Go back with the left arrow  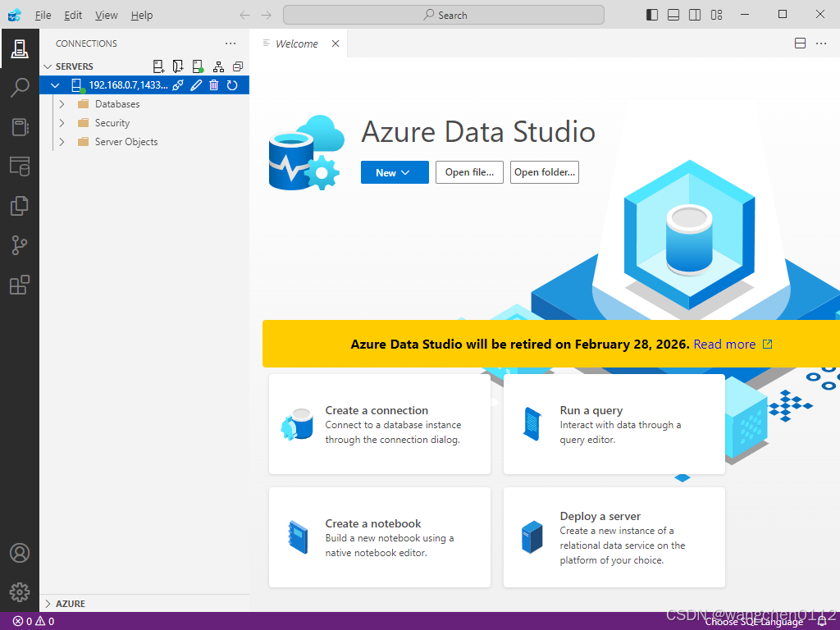click(x=244, y=15)
